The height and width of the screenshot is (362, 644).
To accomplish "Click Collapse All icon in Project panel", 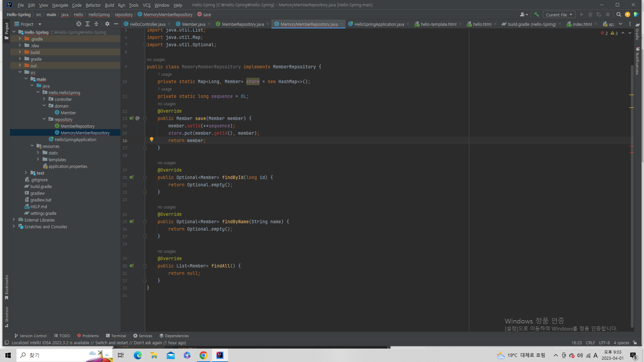I will pos(96,24).
